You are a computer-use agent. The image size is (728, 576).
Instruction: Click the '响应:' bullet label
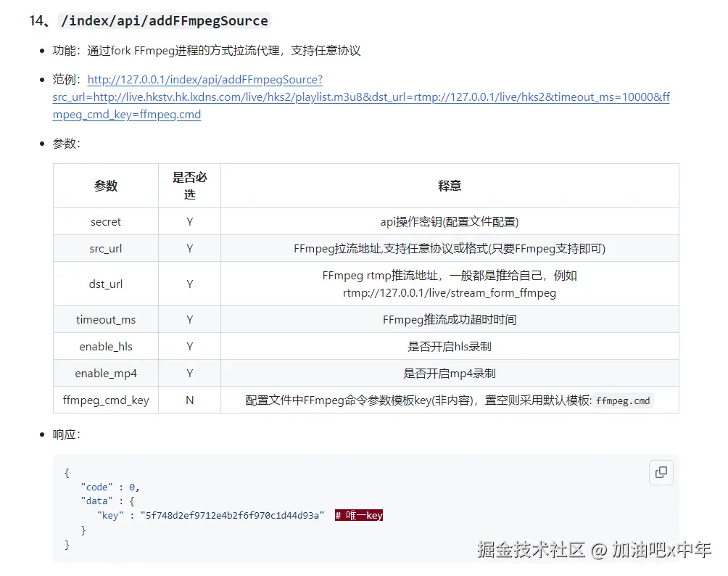(x=67, y=435)
